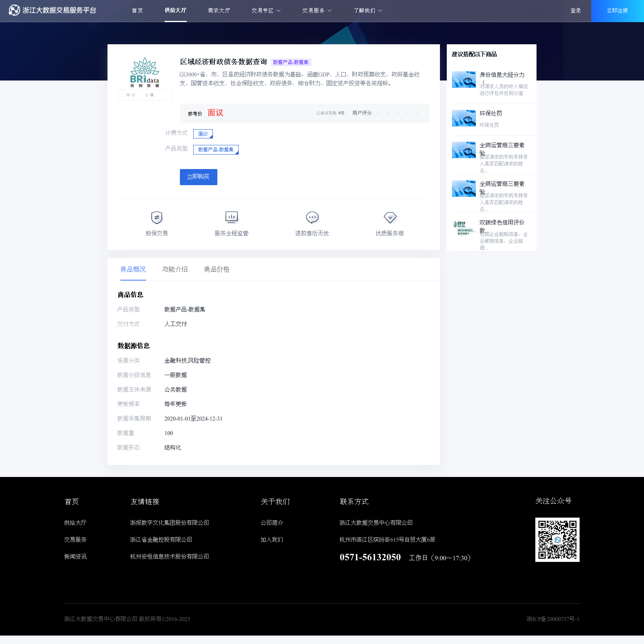Expand the 交易专区 dropdown menu
Image resolution: width=644 pixels, height=644 pixels.
266,11
